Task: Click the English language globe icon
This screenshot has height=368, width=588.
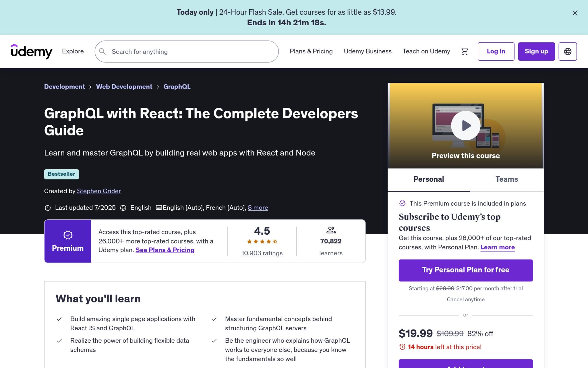Action: 123,208
